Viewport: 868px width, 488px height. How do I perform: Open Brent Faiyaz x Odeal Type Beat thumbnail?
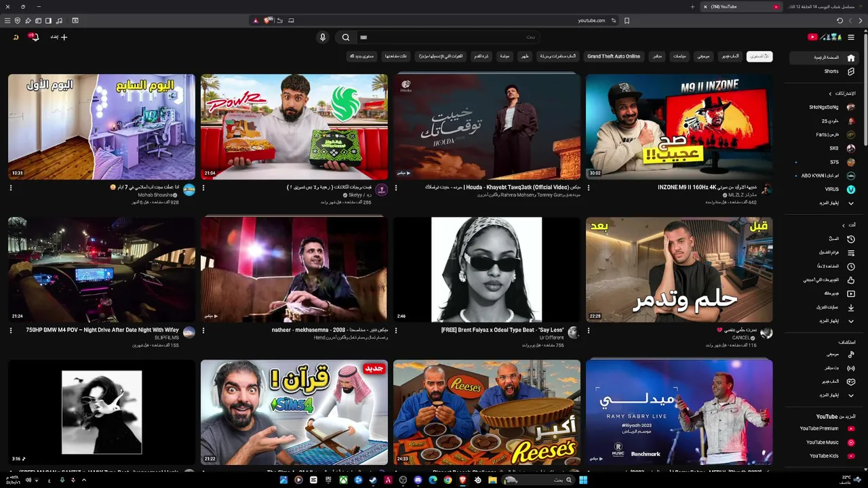[x=487, y=269]
